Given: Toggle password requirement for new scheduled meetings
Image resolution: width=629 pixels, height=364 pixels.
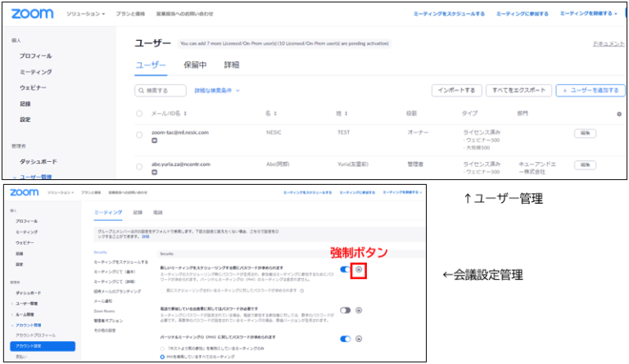Looking at the screenshot, I should point(345,270).
